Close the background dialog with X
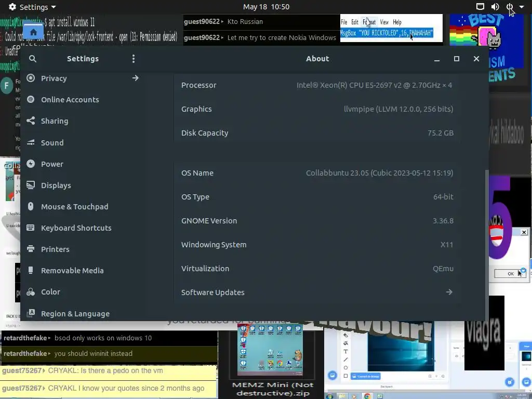 [x=524, y=232]
